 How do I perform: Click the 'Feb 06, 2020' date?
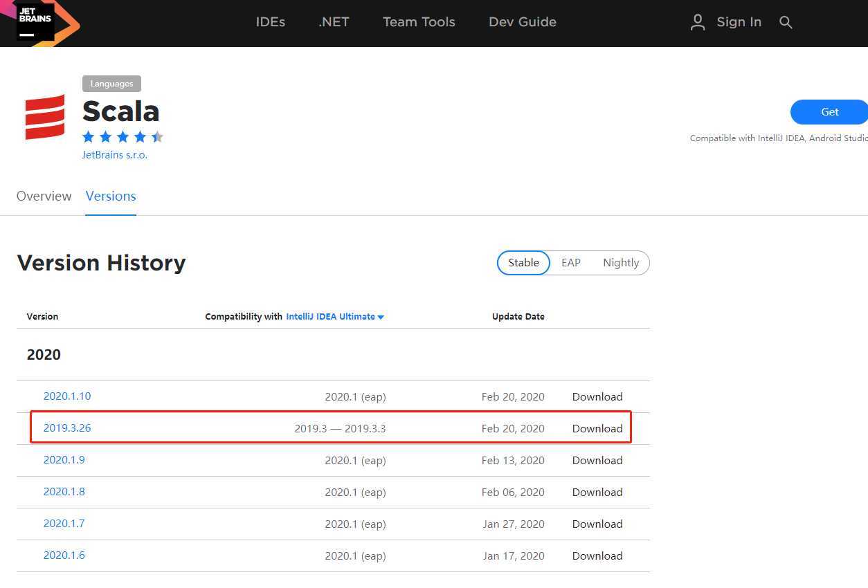click(x=513, y=493)
